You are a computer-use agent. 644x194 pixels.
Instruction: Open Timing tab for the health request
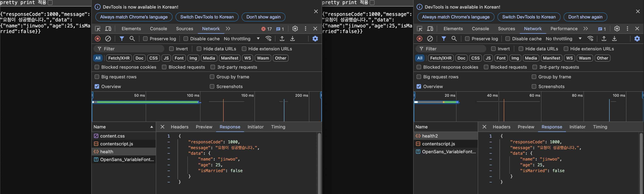(x=278, y=127)
